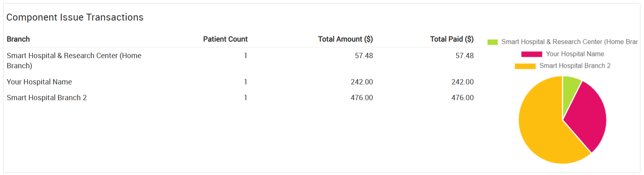Click the pink Your Hospital Name legend swatch

531,54
